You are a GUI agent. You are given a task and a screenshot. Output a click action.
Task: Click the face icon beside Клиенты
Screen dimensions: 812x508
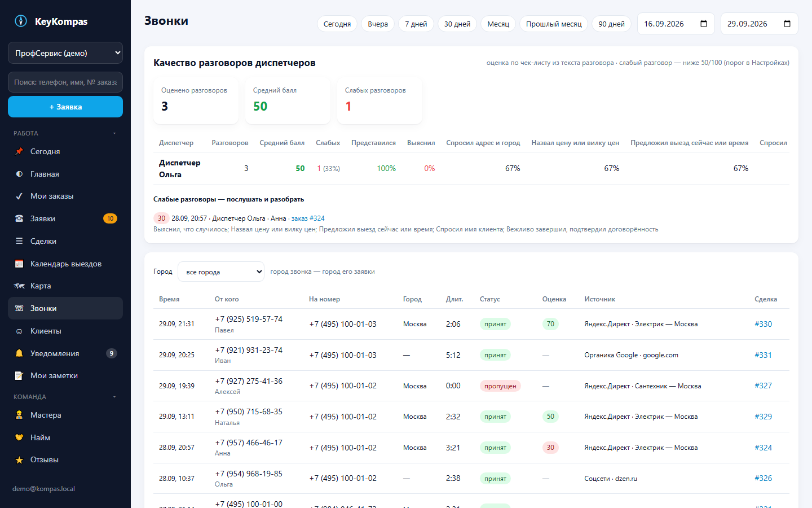point(19,331)
